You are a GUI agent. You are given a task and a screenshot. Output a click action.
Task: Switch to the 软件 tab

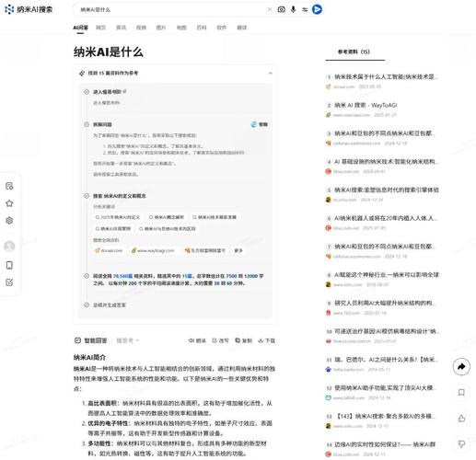(x=222, y=28)
